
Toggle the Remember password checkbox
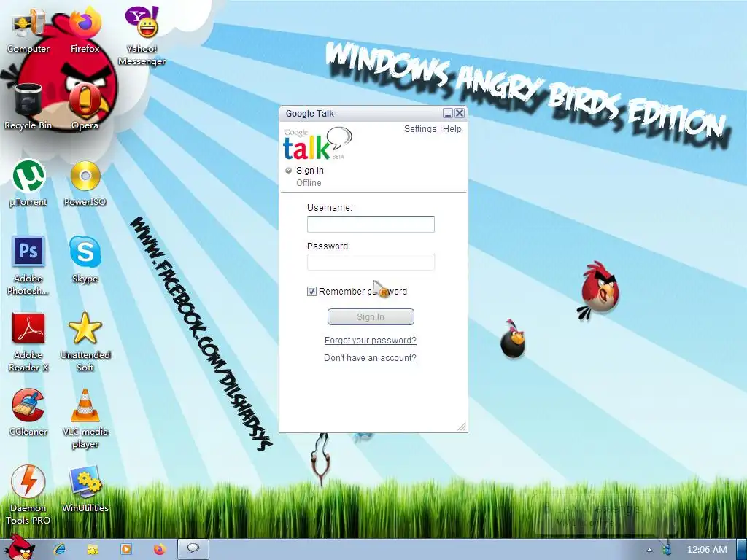point(311,292)
